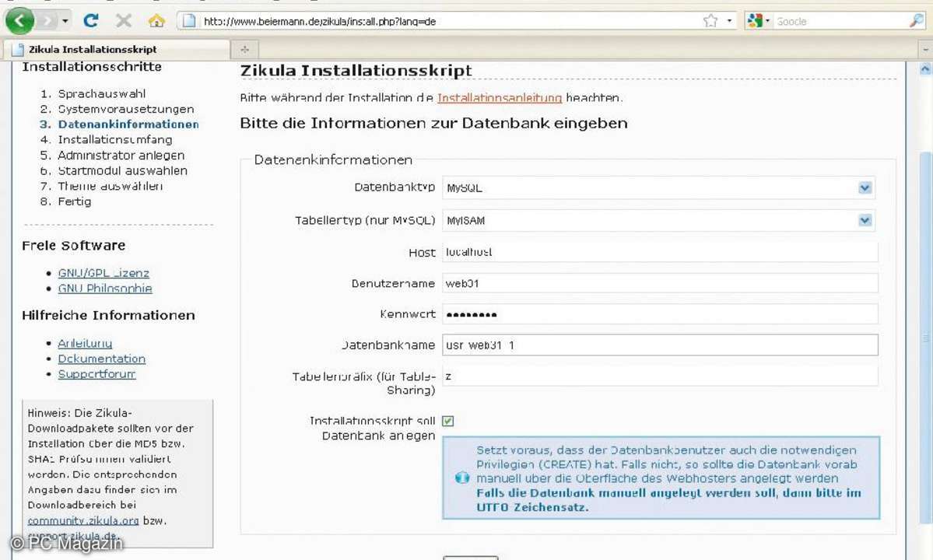Click the Kennwort password field
This screenshot has height=560, width=933.
(x=660, y=314)
